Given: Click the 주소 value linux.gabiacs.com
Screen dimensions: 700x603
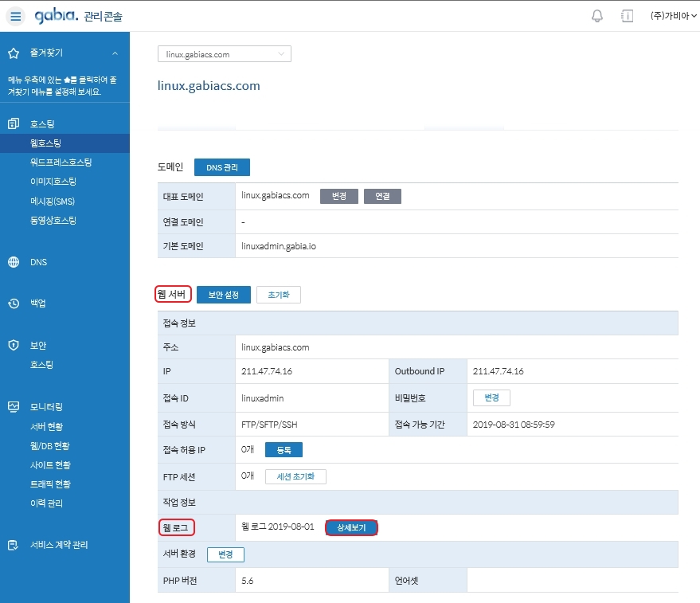Looking at the screenshot, I should tap(275, 347).
